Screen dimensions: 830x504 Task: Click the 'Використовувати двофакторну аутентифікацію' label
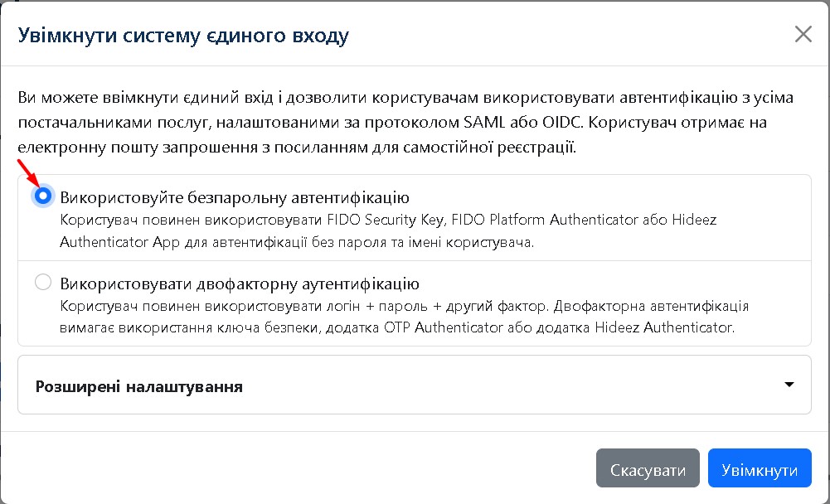pyautogui.click(x=240, y=284)
